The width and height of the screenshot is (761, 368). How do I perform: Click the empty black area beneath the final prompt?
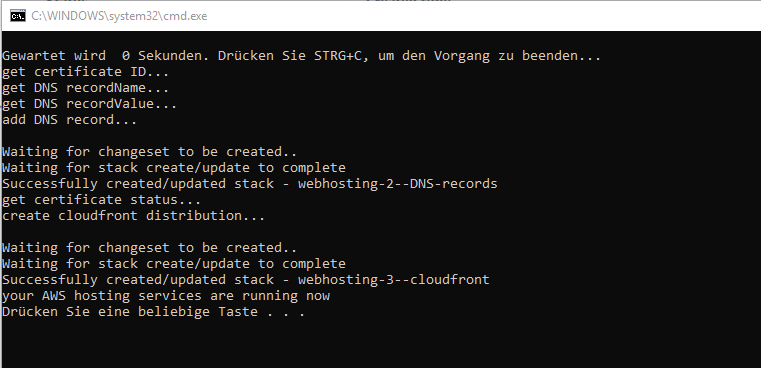pyautogui.click(x=379, y=344)
